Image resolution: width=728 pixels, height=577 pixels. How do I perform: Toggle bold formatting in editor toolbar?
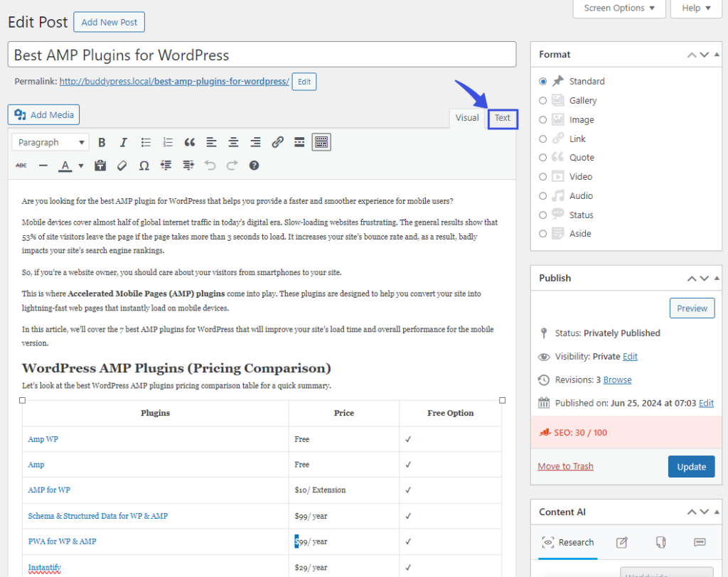point(102,143)
